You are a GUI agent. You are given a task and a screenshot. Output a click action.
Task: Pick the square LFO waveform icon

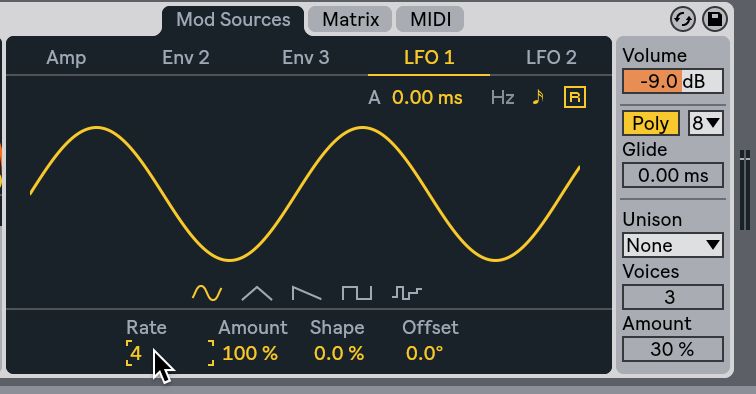357,293
